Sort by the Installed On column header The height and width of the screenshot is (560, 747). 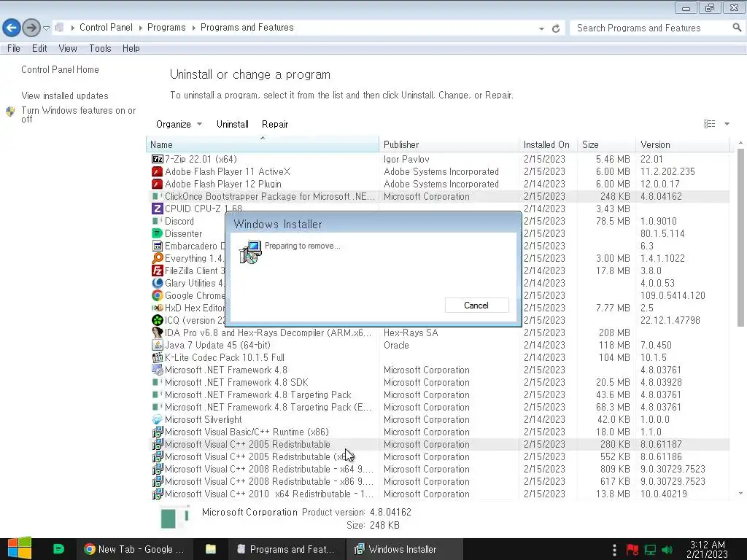pyautogui.click(x=548, y=144)
